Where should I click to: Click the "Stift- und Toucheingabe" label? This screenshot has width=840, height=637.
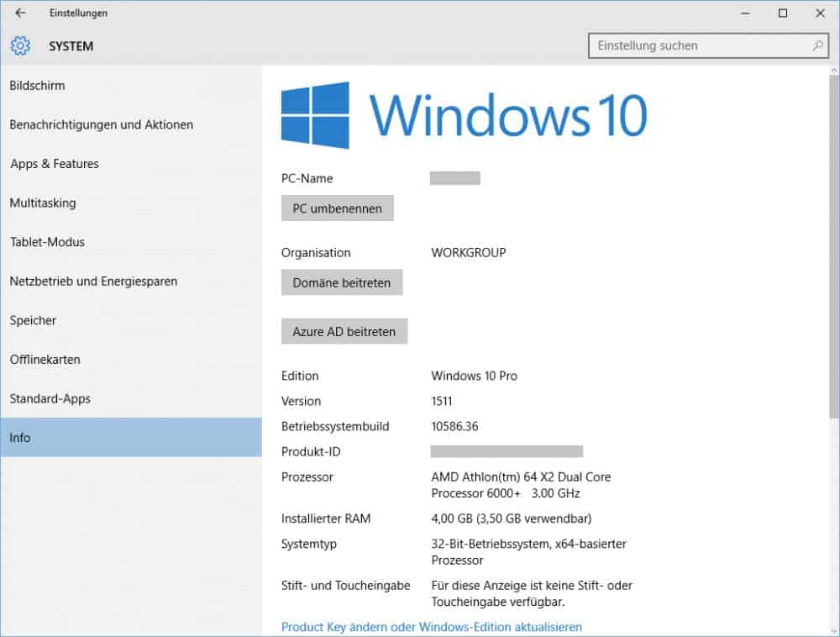[345, 586]
